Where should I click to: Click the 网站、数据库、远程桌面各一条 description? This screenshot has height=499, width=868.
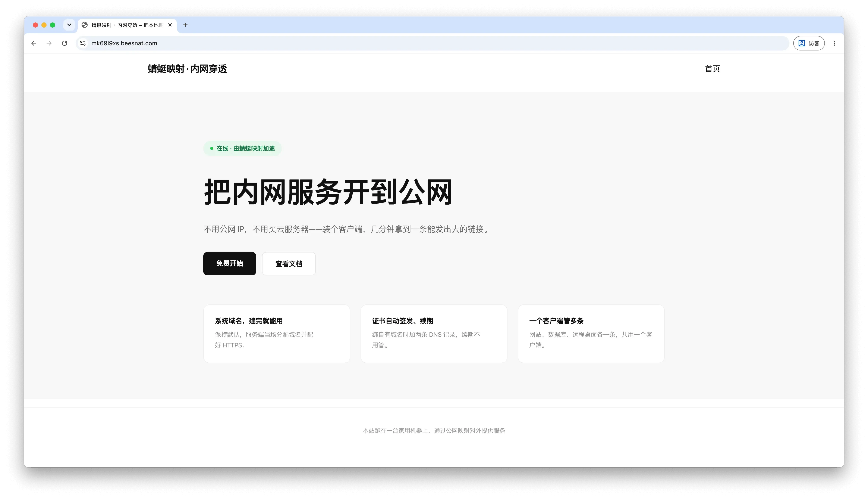pyautogui.click(x=590, y=340)
